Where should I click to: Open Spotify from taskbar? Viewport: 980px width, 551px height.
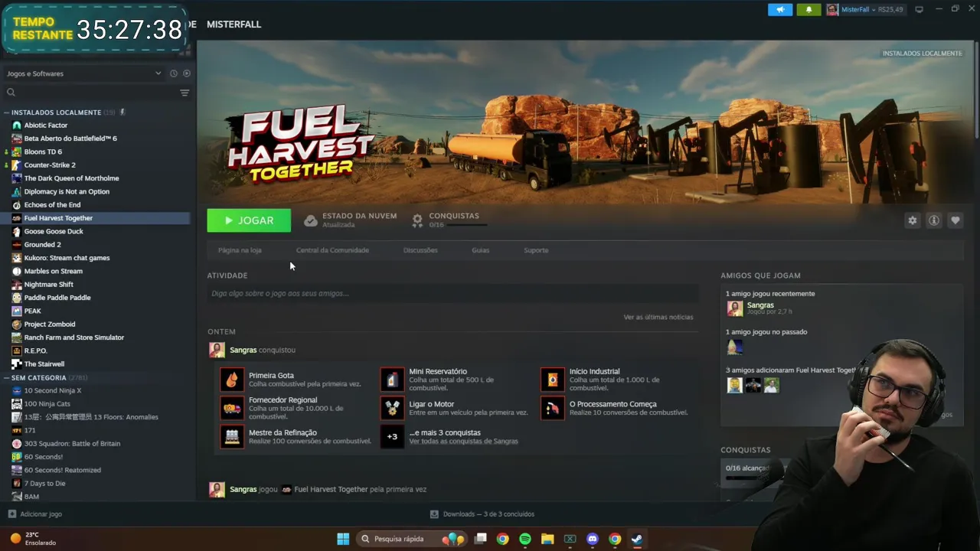click(525, 539)
